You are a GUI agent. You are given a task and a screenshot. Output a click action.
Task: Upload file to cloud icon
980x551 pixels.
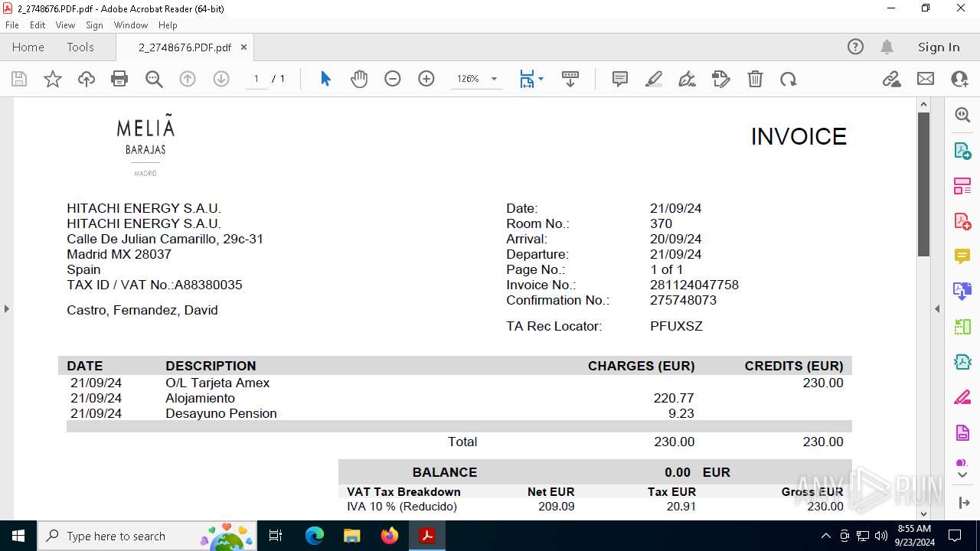[x=87, y=79]
